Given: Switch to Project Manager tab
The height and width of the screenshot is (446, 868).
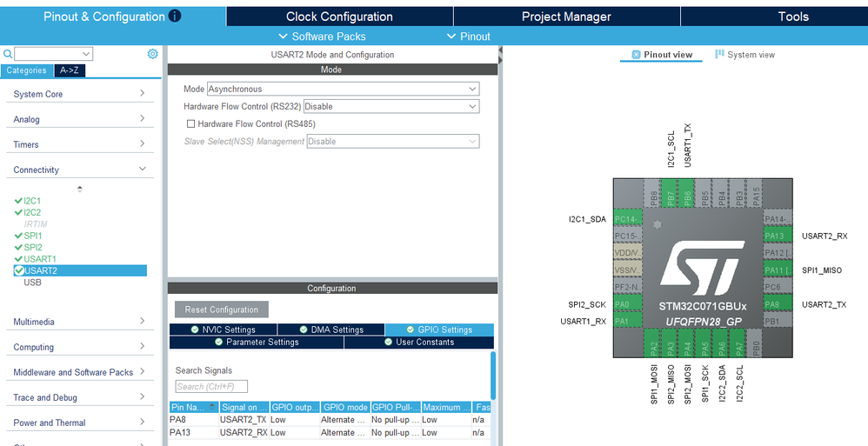Looking at the screenshot, I should [x=566, y=17].
